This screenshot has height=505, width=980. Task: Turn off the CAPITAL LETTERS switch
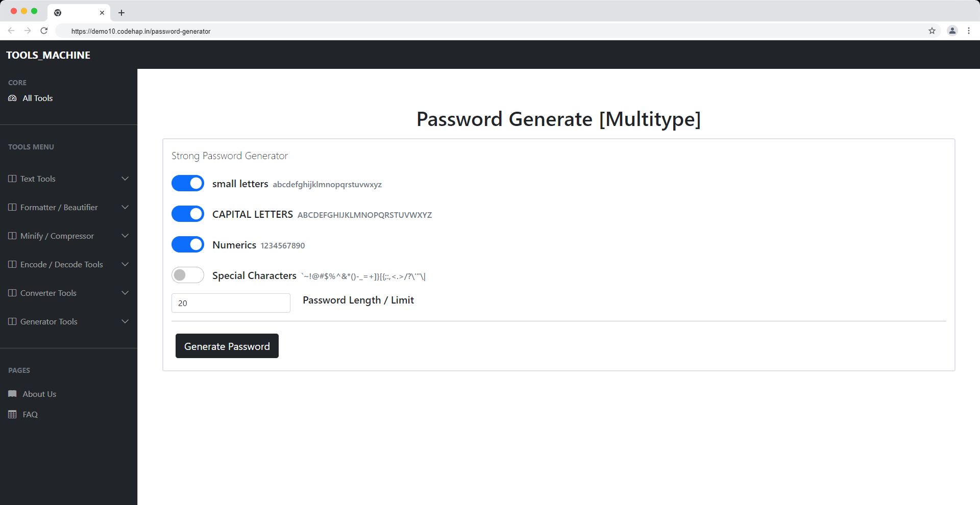point(188,214)
